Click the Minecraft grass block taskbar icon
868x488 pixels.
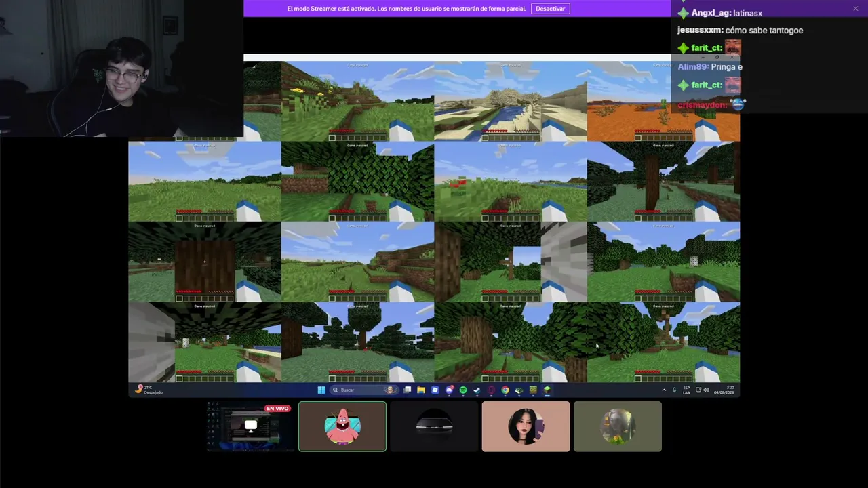point(547,390)
